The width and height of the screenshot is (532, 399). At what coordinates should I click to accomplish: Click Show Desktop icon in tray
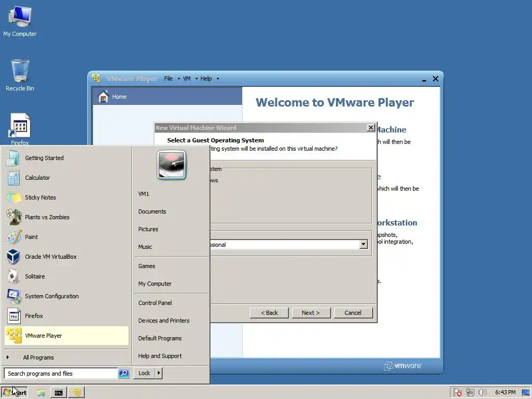(x=526, y=393)
